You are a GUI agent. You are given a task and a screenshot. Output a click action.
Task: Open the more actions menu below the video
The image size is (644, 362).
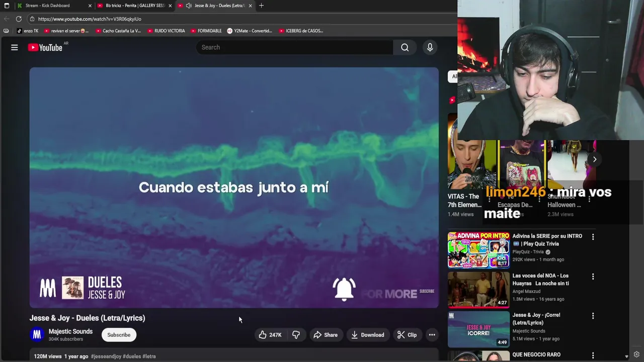[432, 335]
